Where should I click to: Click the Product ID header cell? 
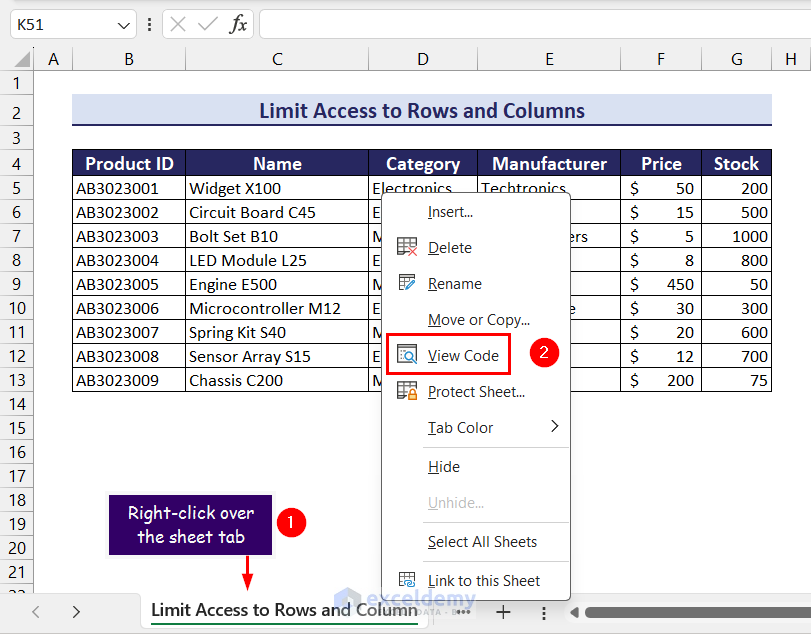(x=129, y=163)
